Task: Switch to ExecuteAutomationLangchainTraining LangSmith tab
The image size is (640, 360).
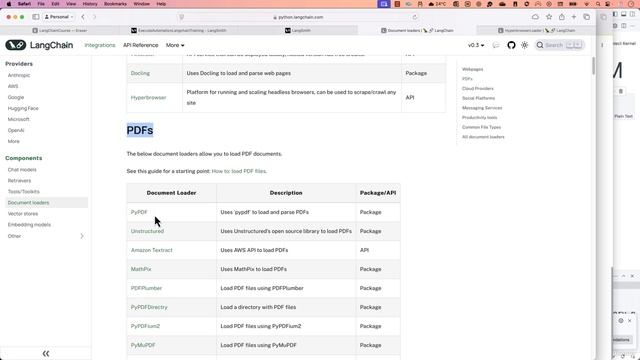Action: [179, 30]
